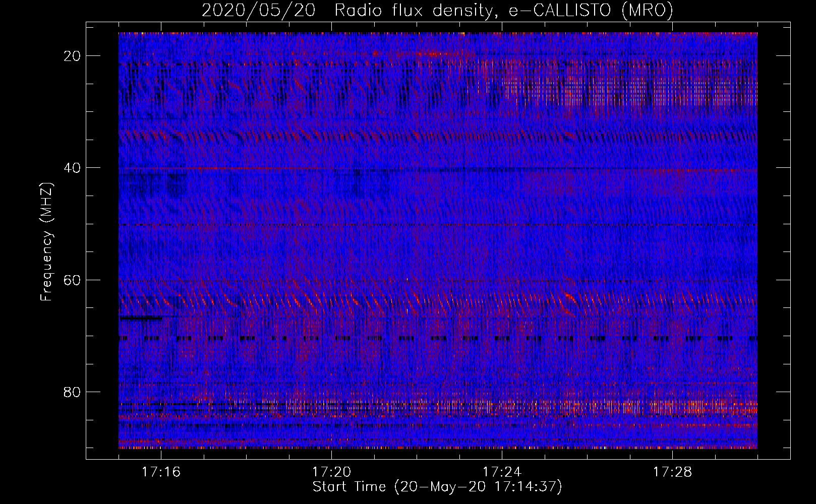Click the "Frequency (MHZ)" axis label

[46, 242]
